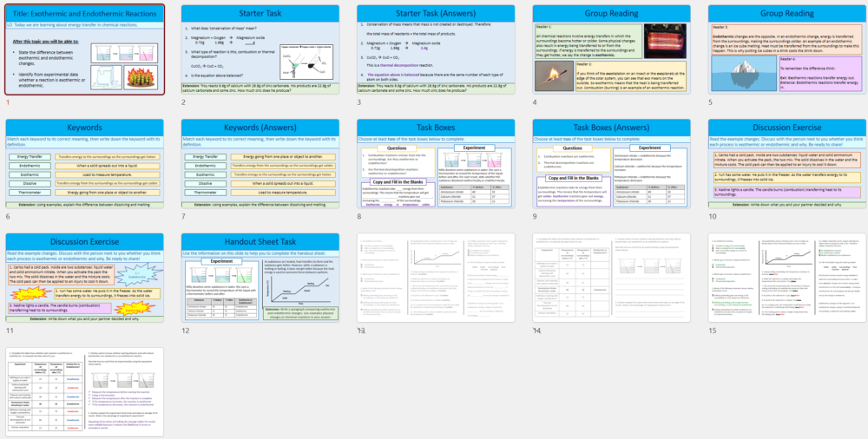
Task: Select slide 9 Task Boxes (Answers) thumbnail
Action: point(612,164)
